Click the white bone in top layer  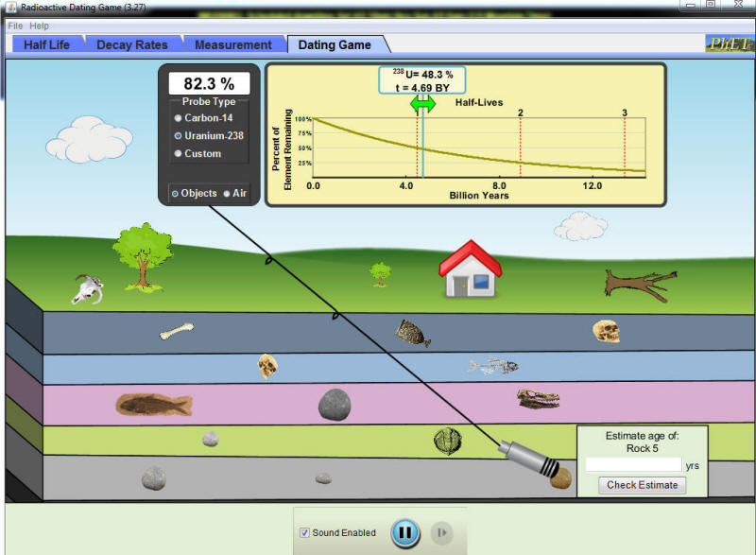coord(177,331)
